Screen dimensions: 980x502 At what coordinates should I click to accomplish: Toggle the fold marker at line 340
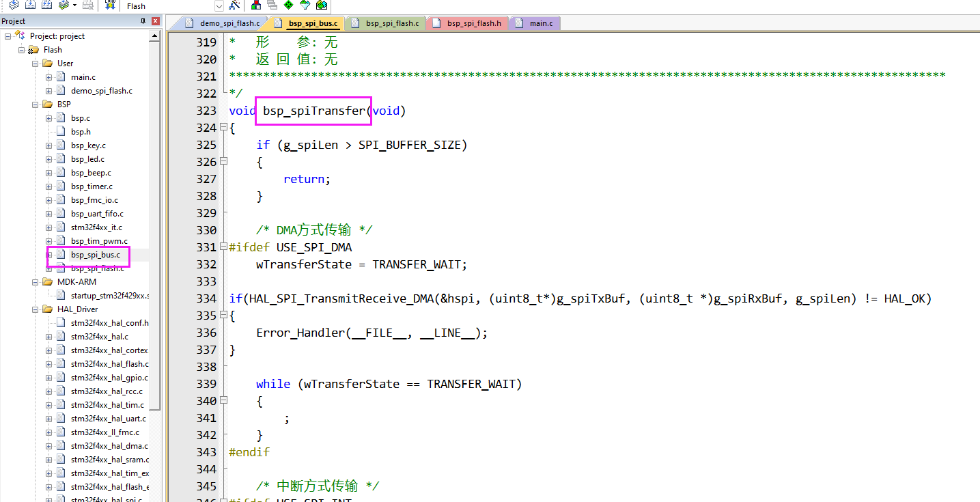(223, 401)
